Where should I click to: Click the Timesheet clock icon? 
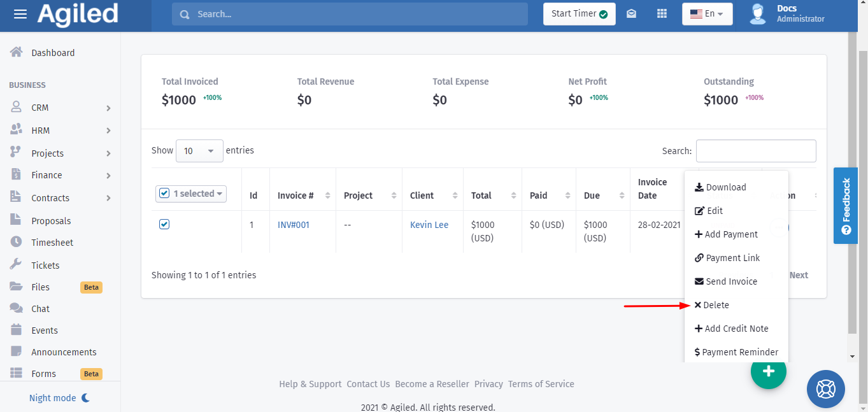[x=17, y=242]
